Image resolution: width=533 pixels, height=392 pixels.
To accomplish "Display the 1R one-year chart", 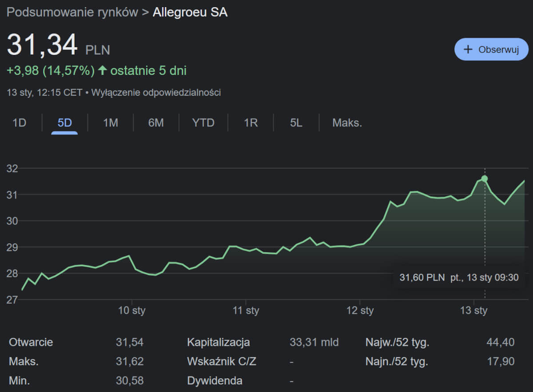I will (251, 123).
